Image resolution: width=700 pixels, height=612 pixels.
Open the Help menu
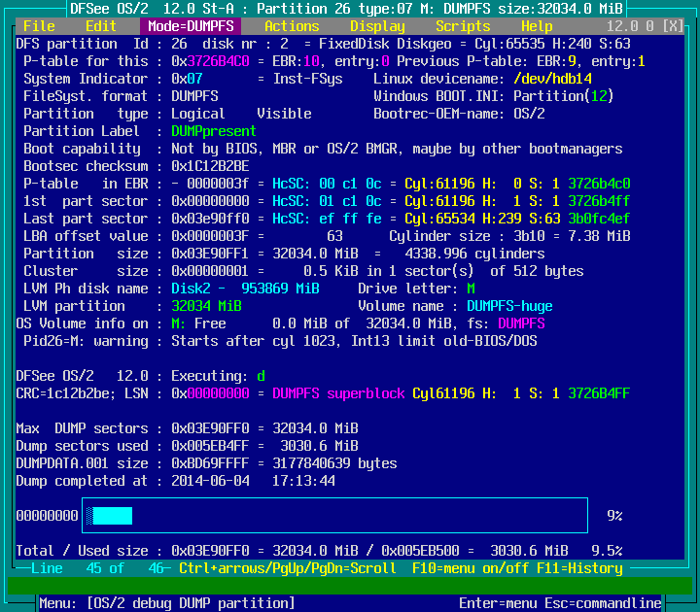537,26
